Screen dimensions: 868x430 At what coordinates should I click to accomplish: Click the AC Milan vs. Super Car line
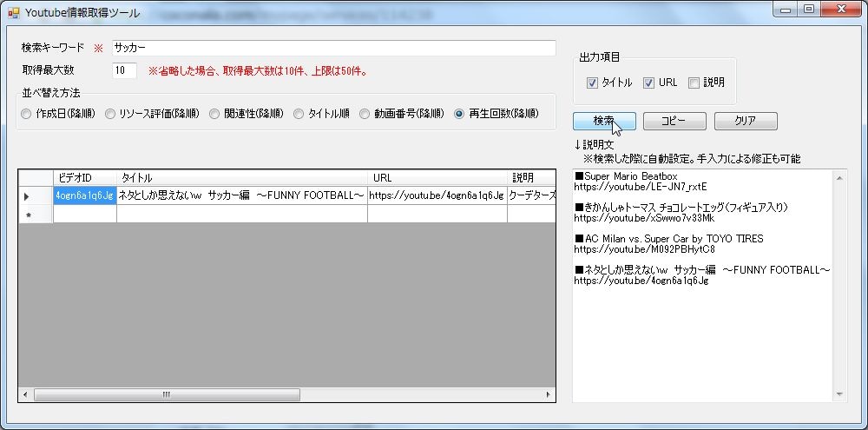(668, 239)
